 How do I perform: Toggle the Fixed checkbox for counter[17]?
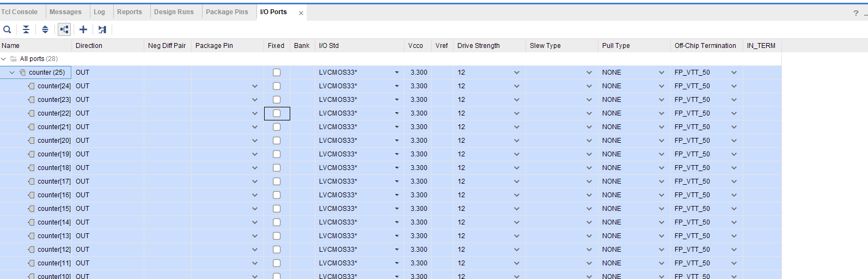click(277, 181)
